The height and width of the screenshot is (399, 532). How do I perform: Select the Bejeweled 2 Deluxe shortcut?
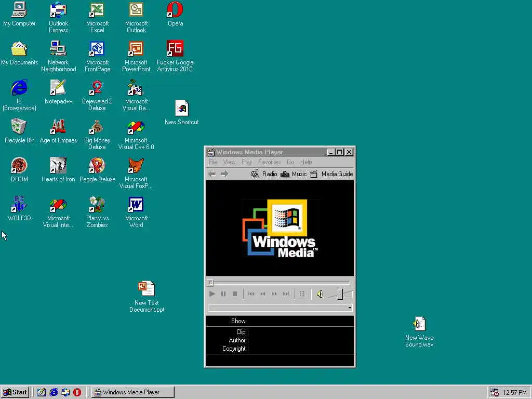click(97, 95)
